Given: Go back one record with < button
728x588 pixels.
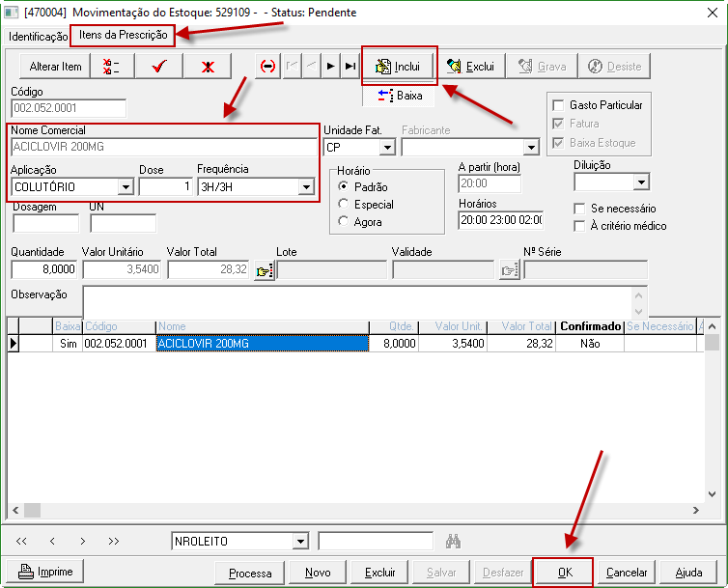Looking at the screenshot, I should tap(52, 541).
